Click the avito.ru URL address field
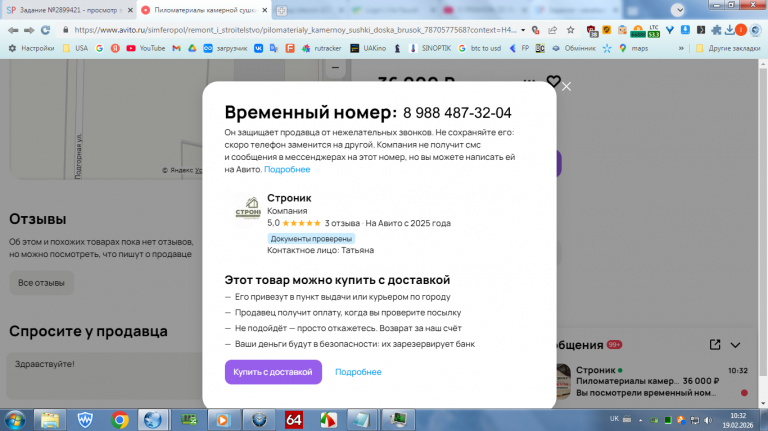This screenshot has height=431, width=768. pyautogui.click(x=295, y=30)
